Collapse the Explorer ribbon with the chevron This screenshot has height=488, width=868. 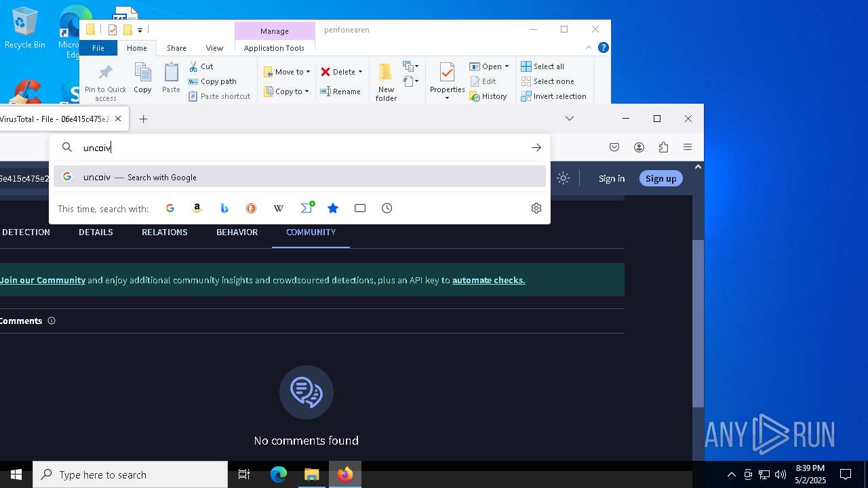point(589,47)
